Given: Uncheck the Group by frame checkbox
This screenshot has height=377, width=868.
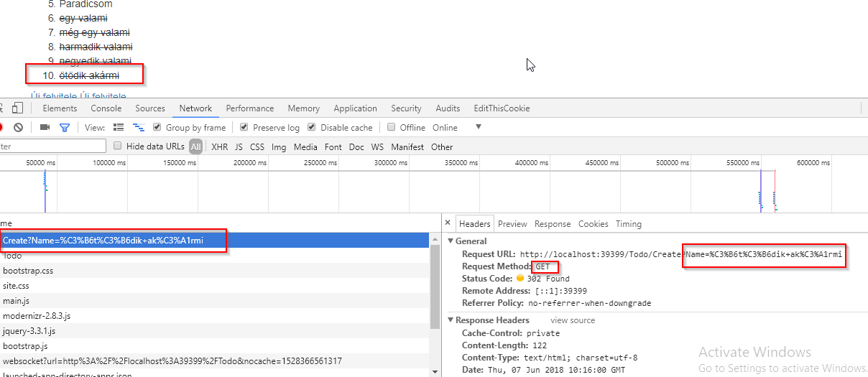Looking at the screenshot, I should click(157, 127).
